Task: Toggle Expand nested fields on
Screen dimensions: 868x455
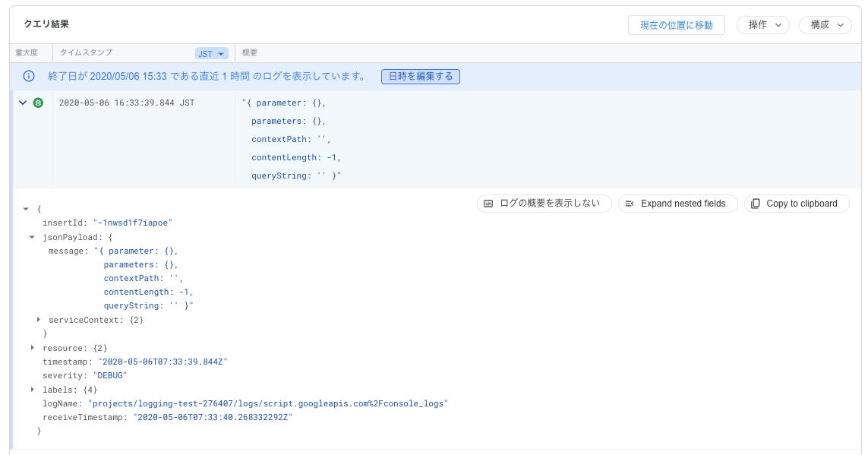Action: coord(677,203)
